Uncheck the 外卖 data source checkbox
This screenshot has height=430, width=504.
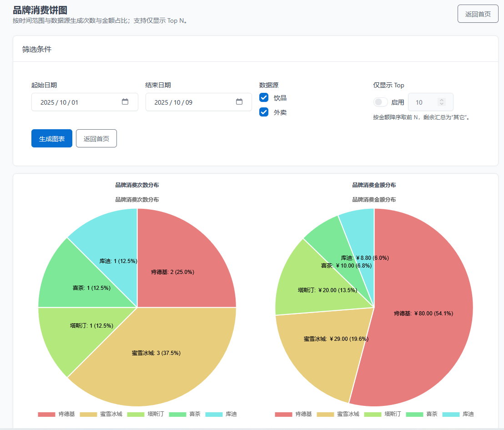(x=264, y=112)
